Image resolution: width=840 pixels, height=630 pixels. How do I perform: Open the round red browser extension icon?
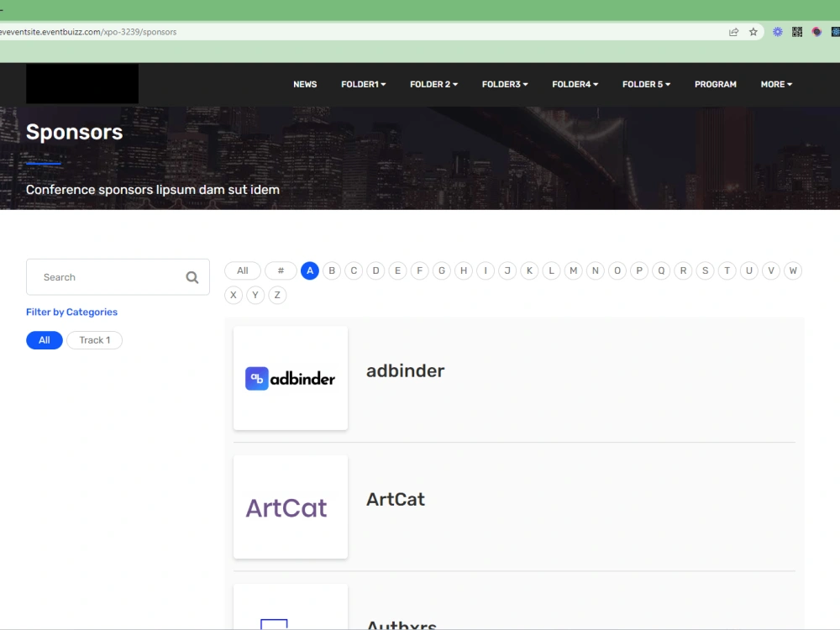point(816,32)
